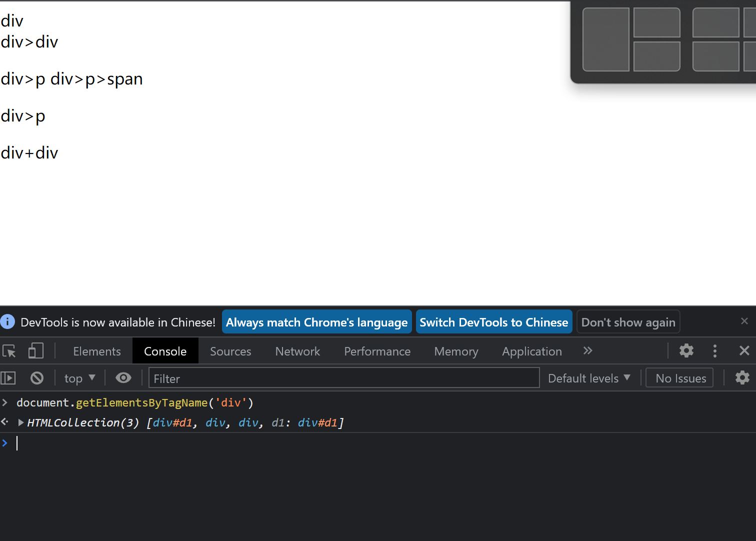Screen dimensions: 756x541
Task: Click the first div#d1 in the collection
Action: (x=172, y=423)
